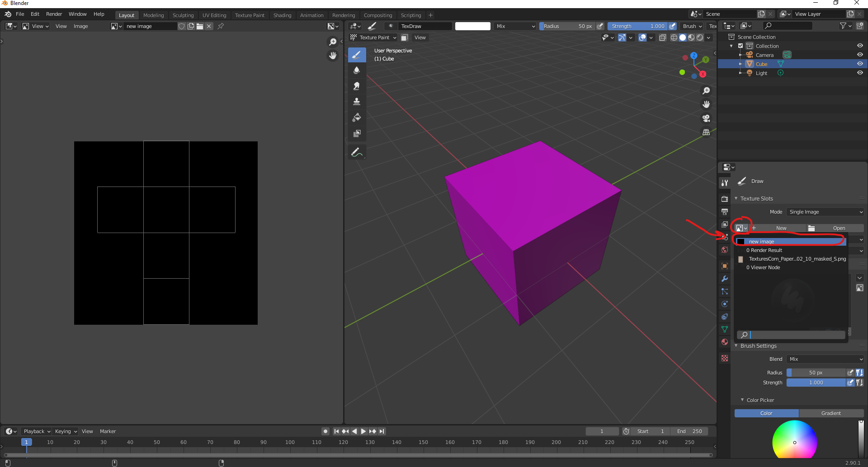Click the pan hand icon in the image editor
The width and height of the screenshot is (868, 467).
(x=333, y=56)
